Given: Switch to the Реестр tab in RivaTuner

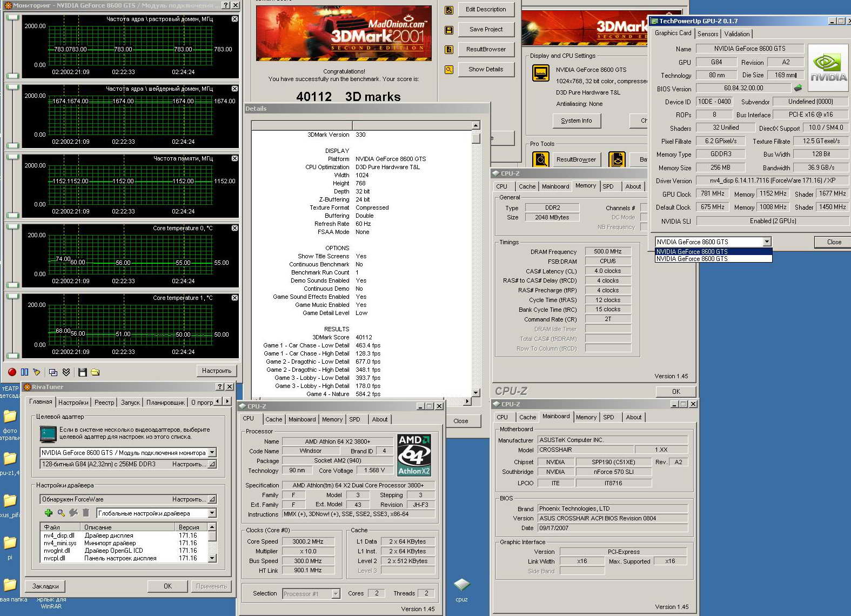Looking at the screenshot, I should tap(104, 403).
